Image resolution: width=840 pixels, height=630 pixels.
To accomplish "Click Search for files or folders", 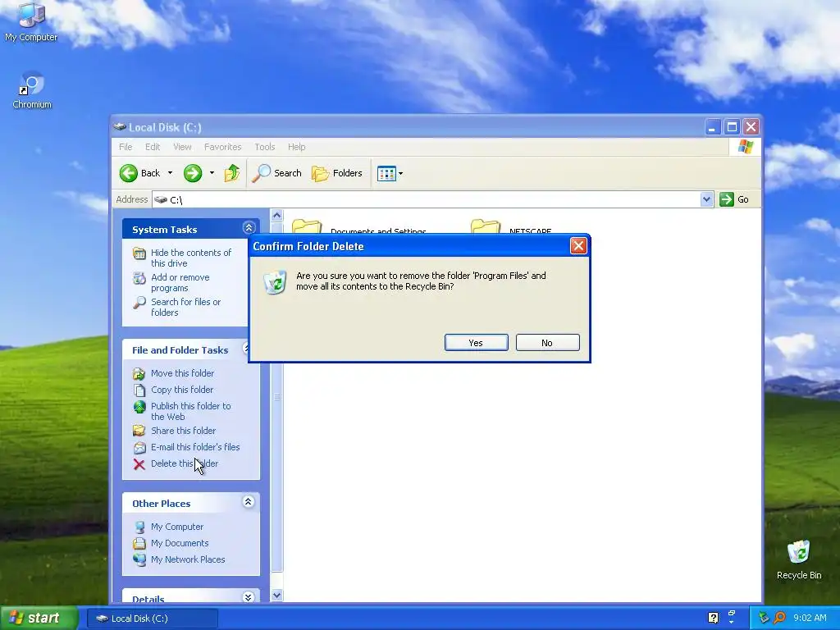I will coord(186,307).
